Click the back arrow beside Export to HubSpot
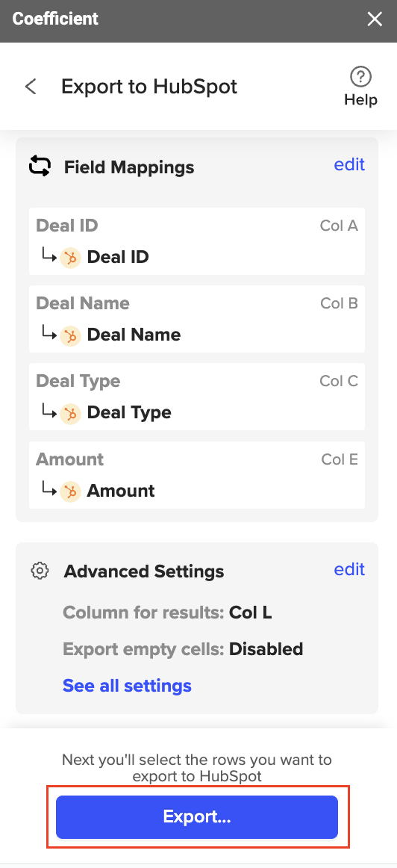The image size is (397, 868). click(x=31, y=87)
